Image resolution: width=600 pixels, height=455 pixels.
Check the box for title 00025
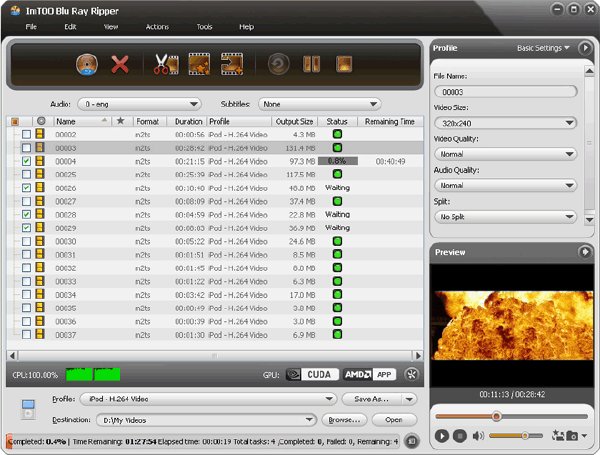tap(26, 174)
